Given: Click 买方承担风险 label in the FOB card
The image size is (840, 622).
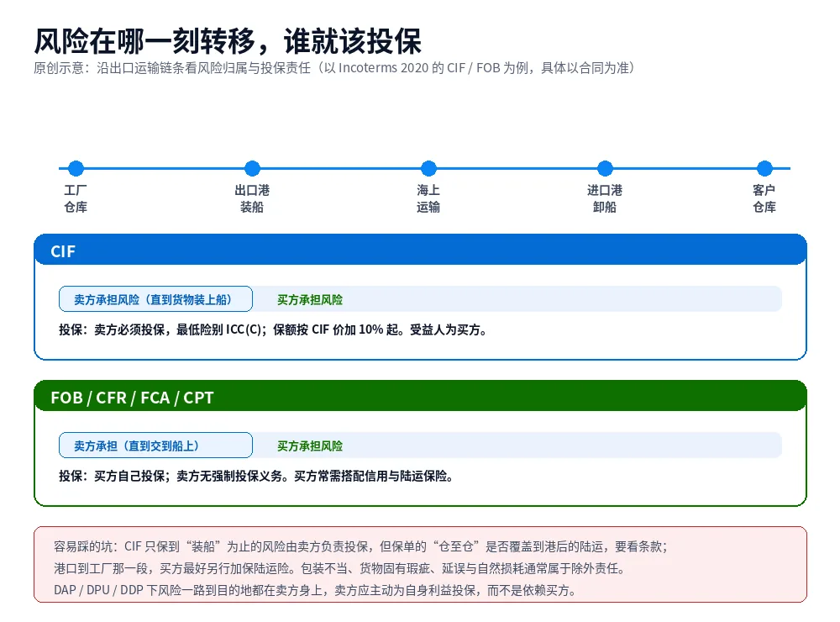Looking at the screenshot, I should pyautogui.click(x=310, y=446).
